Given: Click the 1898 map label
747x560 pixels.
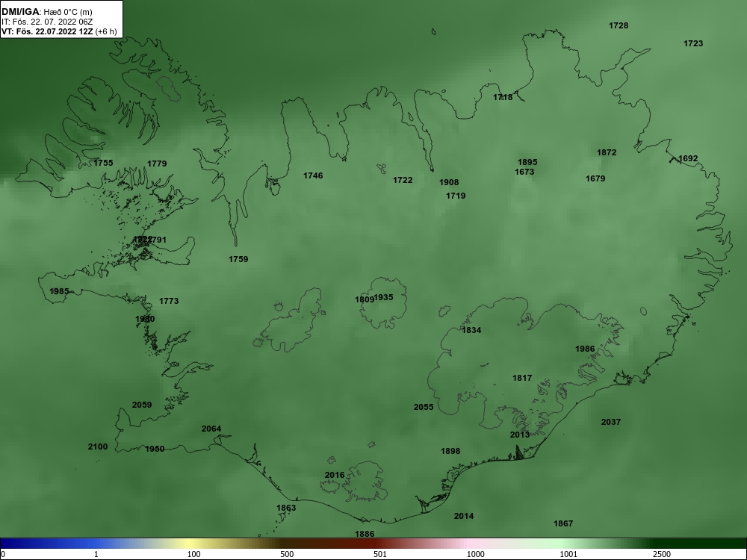Looking at the screenshot, I should 450,452.
